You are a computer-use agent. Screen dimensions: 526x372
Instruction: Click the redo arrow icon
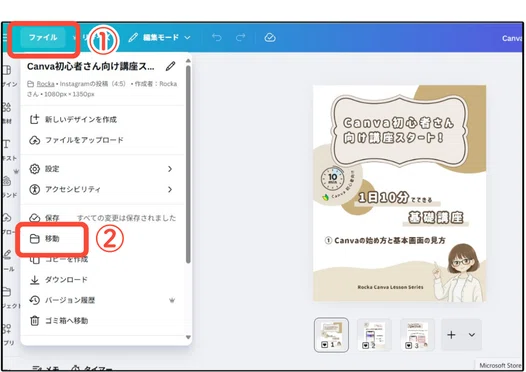(x=240, y=38)
